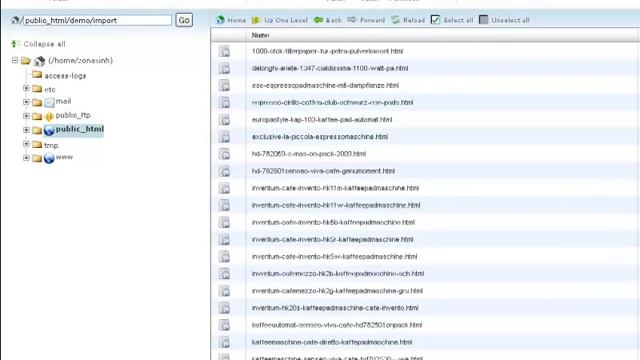Click the Home toolbar button
Screen dimensions: 640x360
[x=231, y=20]
